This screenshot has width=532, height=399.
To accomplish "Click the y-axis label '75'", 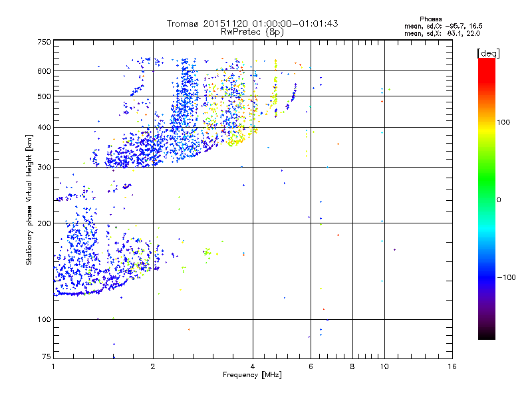I will coord(47,356).
